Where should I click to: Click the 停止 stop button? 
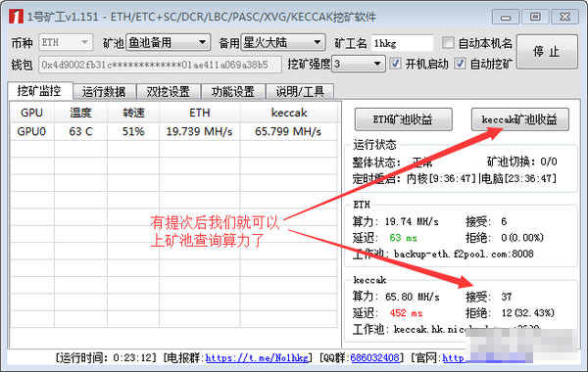547,52
